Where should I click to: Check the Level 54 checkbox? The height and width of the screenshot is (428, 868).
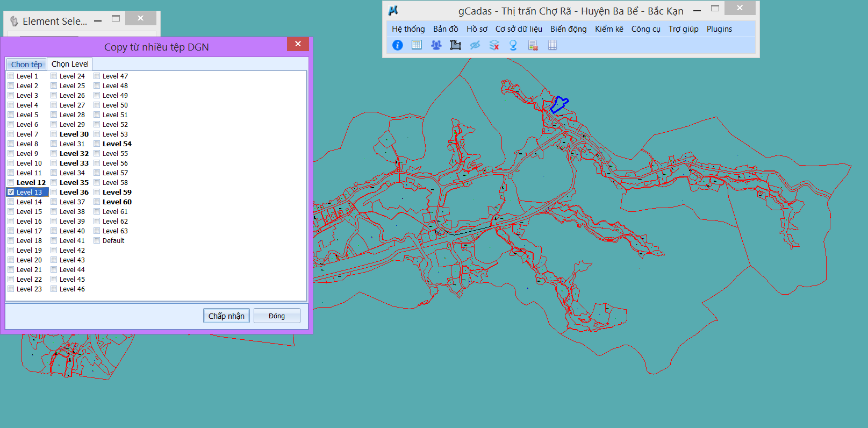click(x=97, y=144)
